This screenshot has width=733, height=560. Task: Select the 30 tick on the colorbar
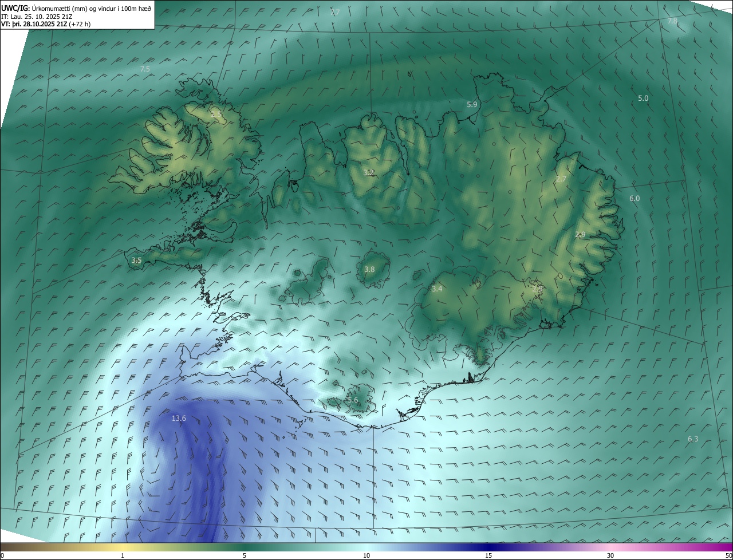click(x=610, y=555)
